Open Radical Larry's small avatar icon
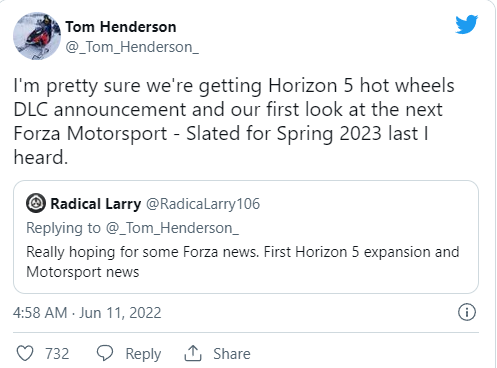Viewport: 497px width, 368px height. [x=36, y=203]
